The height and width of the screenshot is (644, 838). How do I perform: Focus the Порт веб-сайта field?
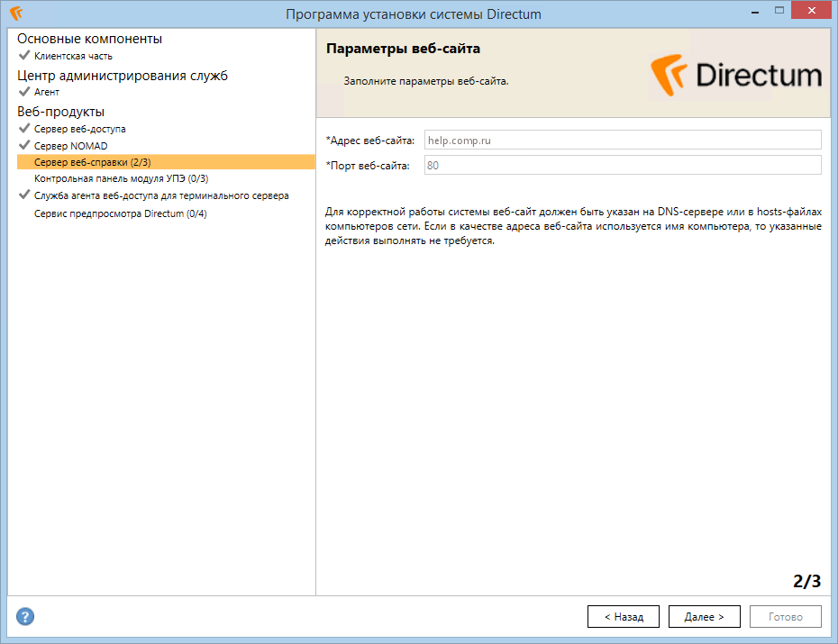click(x=622, y=166)
